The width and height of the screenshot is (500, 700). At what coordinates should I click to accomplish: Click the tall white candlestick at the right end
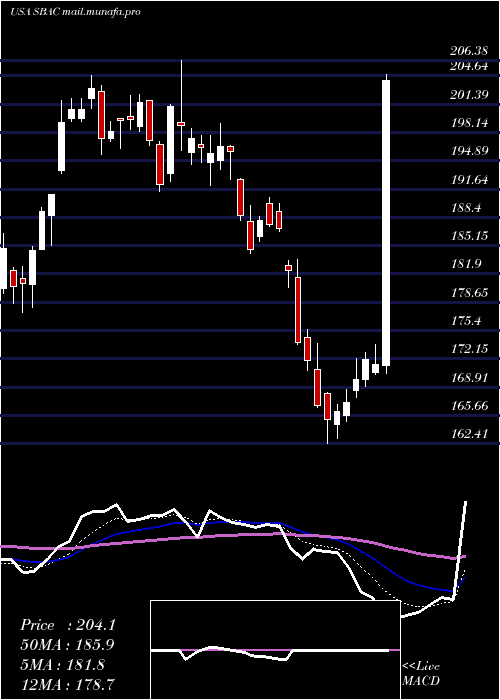click(x=386, y=223)
